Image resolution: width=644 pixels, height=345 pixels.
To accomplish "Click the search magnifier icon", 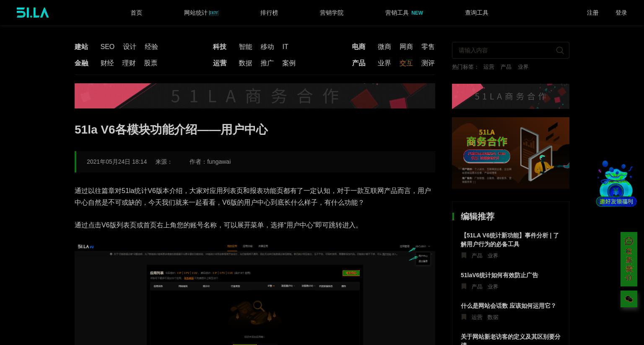I will [x=560, y=50].
